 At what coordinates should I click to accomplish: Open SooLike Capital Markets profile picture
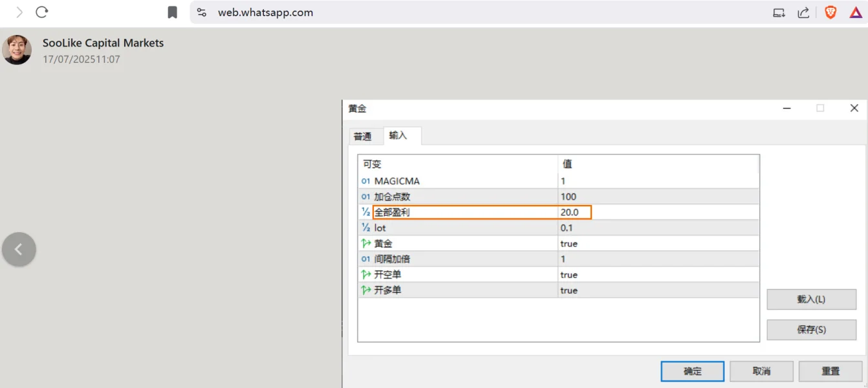coord(17,50)
